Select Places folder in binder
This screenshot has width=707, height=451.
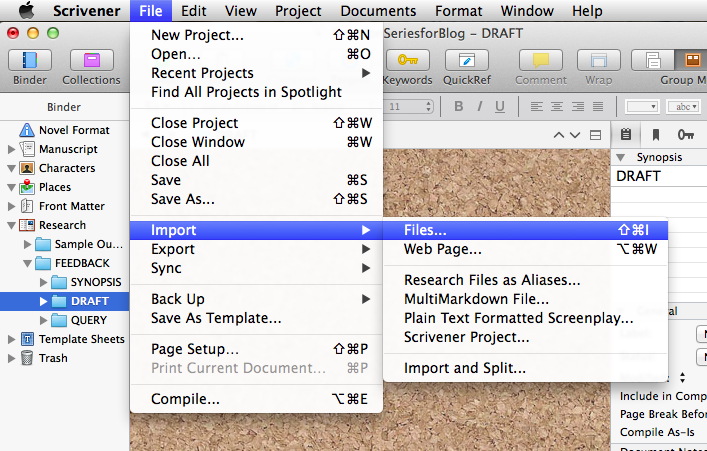55,187
